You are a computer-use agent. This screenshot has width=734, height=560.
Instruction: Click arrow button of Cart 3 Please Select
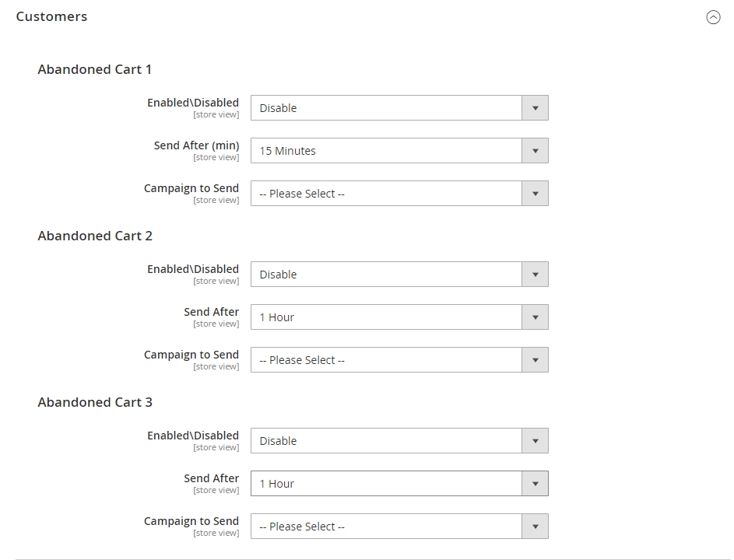536,527
